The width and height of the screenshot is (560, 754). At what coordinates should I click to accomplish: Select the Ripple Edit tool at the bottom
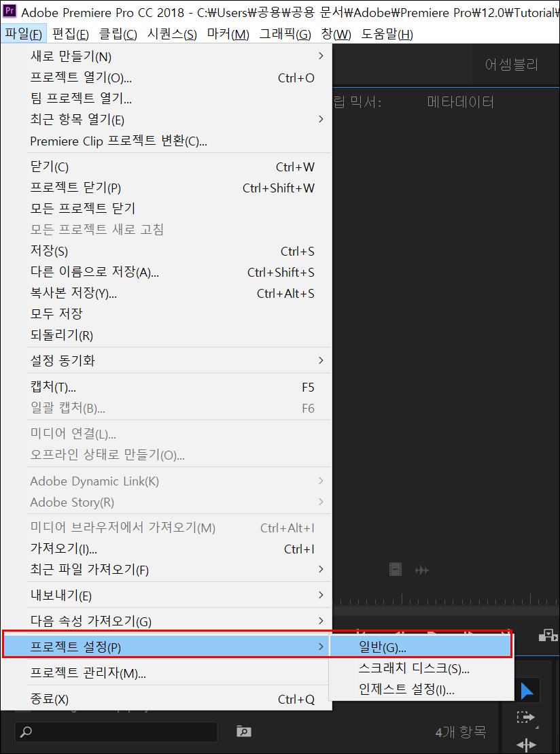click(526, 745)
